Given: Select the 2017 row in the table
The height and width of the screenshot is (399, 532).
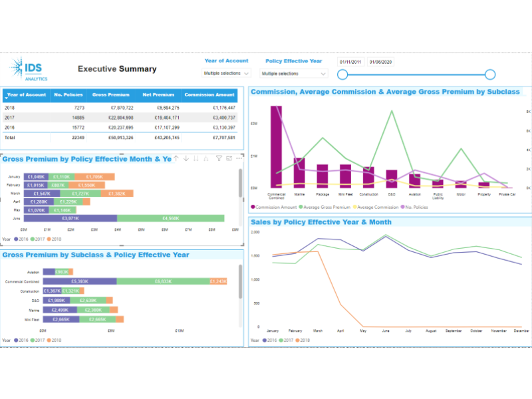Looking at the screenshot, I should point(123,117).
